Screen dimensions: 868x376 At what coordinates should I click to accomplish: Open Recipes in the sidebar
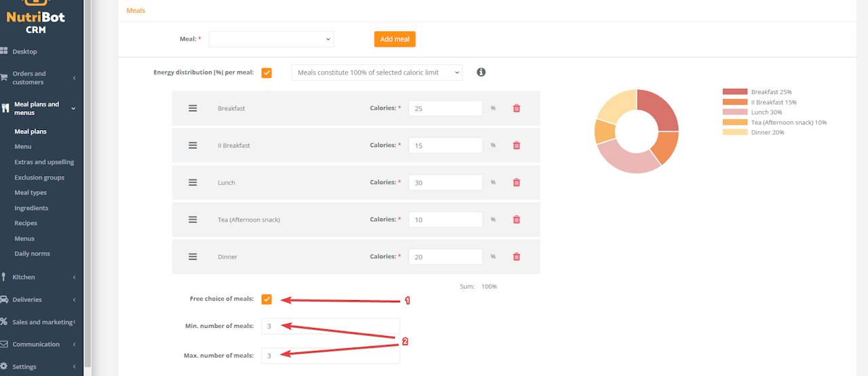click(x=26, y=223)
